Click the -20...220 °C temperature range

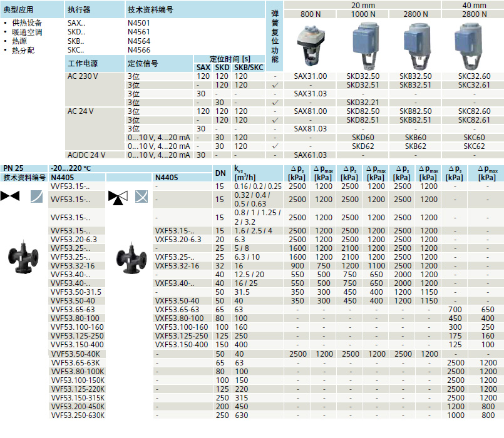click(x=71, y=168)
